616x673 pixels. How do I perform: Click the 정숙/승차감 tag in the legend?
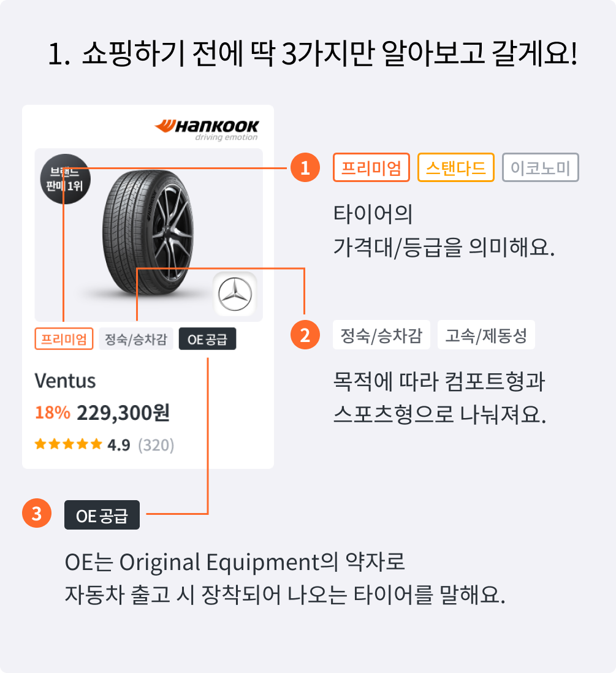point(381,335)
